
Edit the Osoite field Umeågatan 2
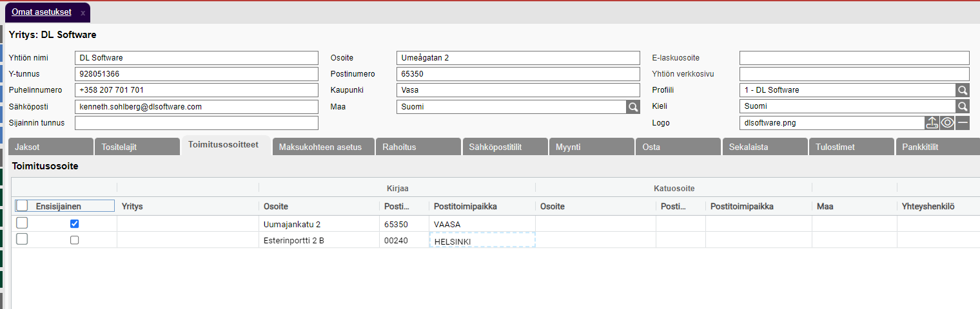click(518, 58)
